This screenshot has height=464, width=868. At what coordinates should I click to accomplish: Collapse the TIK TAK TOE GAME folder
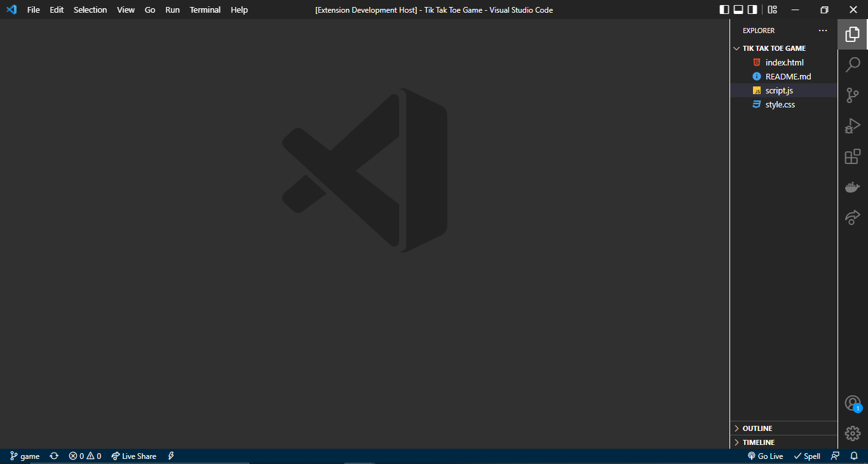point(783,48)
